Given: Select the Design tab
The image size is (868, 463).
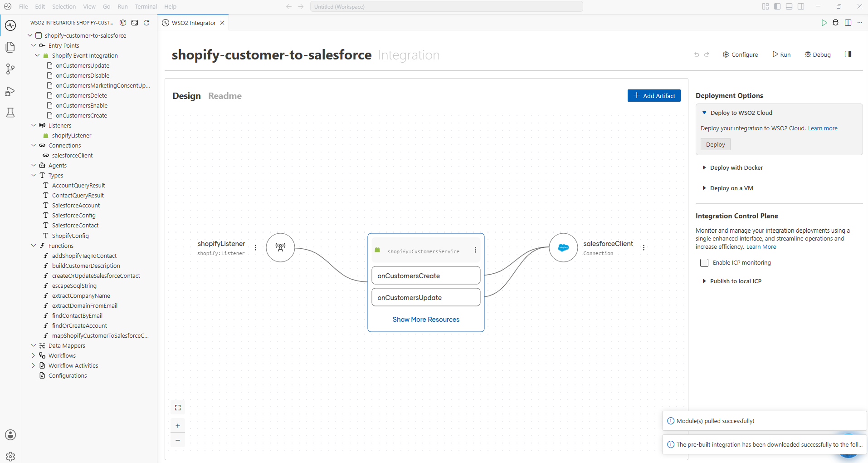Looking at the screenshot, I should tap(186, 96).
